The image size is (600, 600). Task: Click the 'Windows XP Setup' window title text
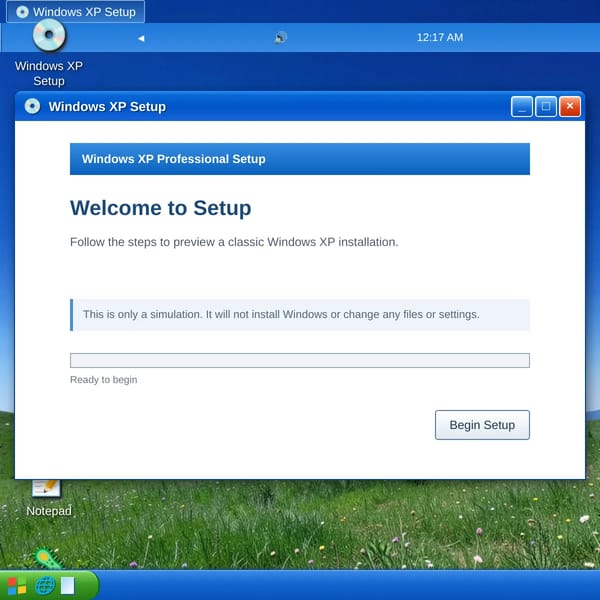tap(107, 106)
